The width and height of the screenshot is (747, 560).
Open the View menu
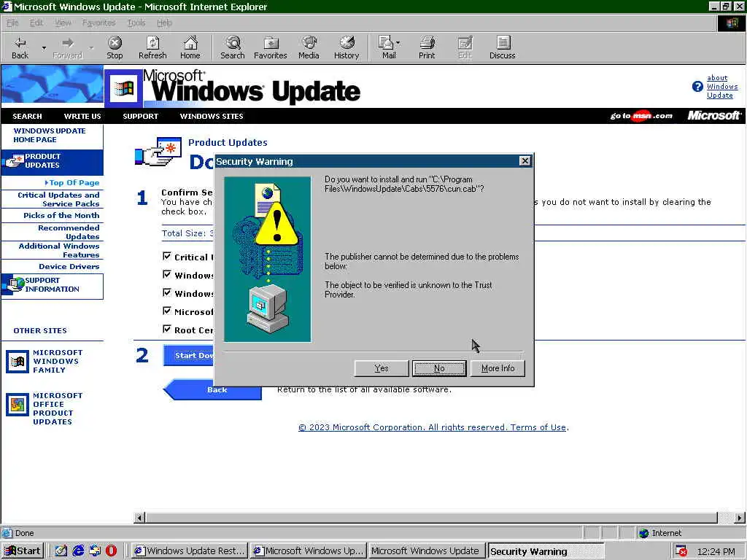coord(63,23)
